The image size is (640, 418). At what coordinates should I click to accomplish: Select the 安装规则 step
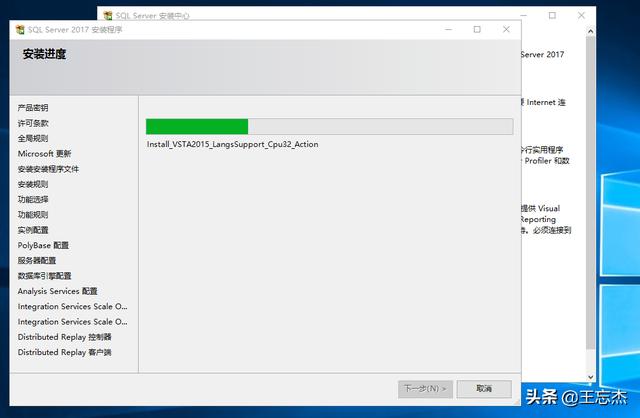33,184
